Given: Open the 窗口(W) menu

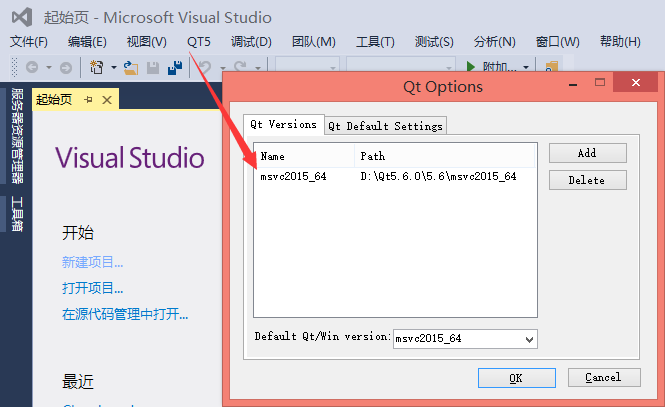Looking at the screenshot, I should coord(558,42).
